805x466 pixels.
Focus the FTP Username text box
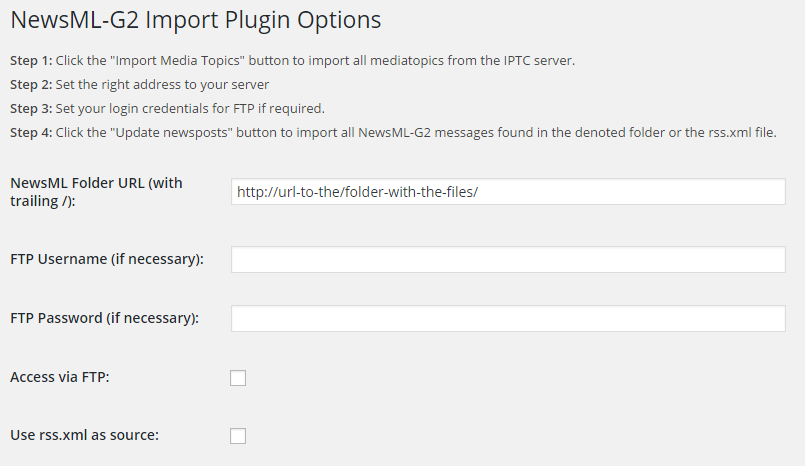click(x=508, y=260)
